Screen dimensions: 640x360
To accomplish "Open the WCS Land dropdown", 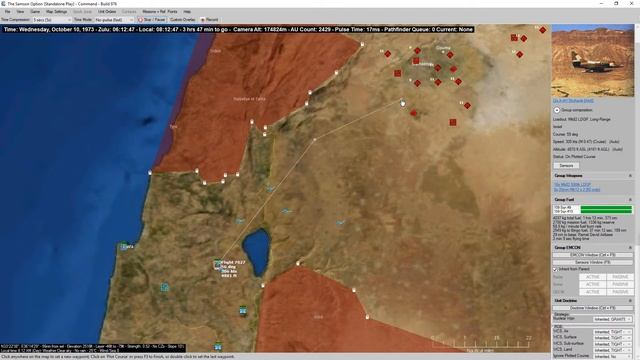I will tap(612, 350).
